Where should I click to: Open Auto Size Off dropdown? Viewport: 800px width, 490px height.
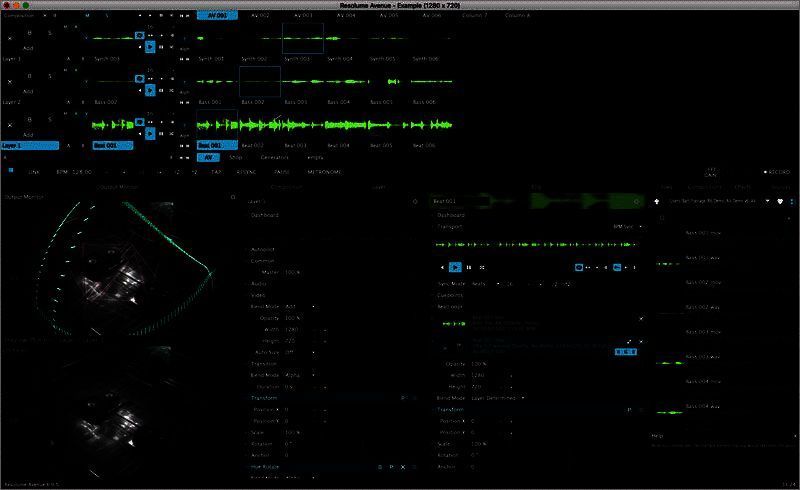[x=300, y=353]
